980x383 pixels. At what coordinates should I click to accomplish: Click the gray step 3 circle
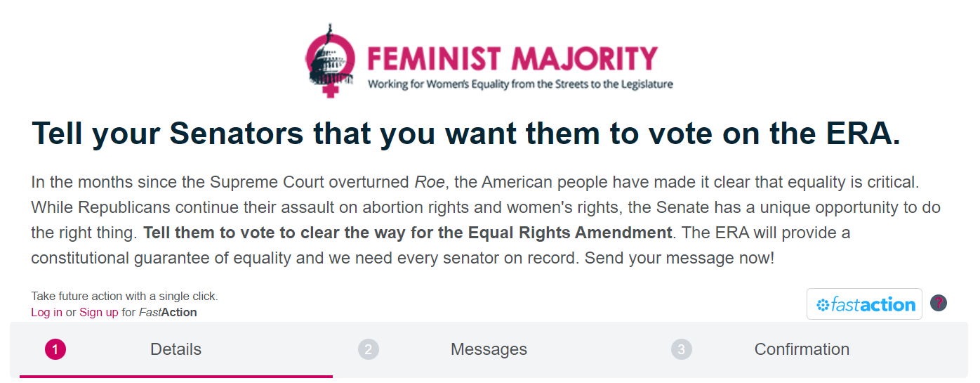681,349
